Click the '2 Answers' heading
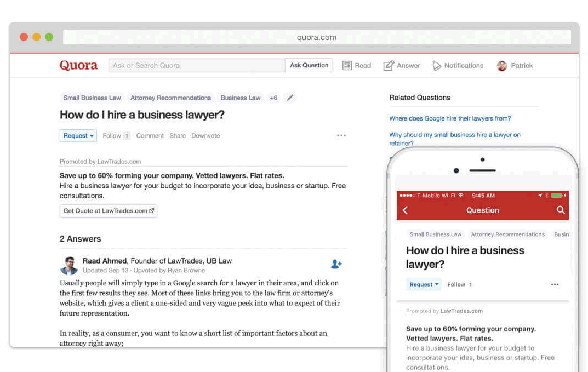This screenshot has width=588, height=372. [80, 239]
